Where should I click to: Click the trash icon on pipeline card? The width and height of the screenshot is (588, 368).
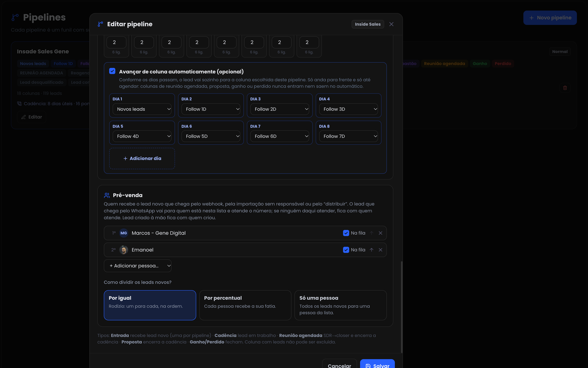(x=565, y=88)
